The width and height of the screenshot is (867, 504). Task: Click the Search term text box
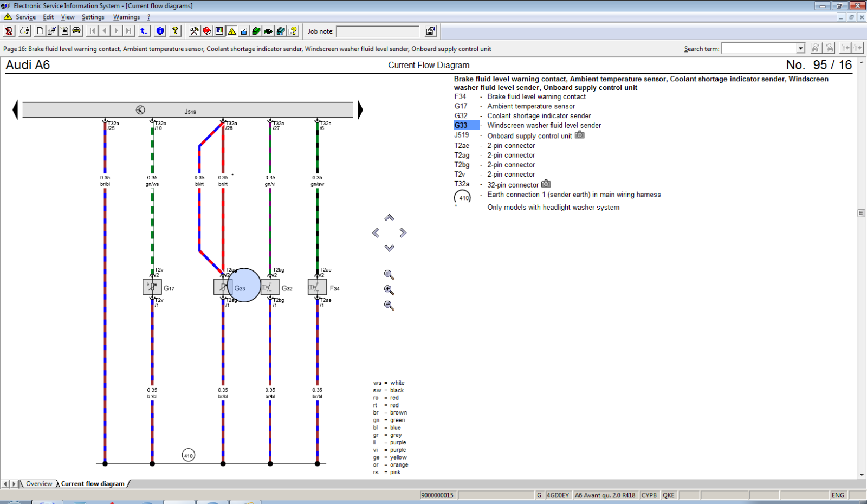[x=759, y=48]
